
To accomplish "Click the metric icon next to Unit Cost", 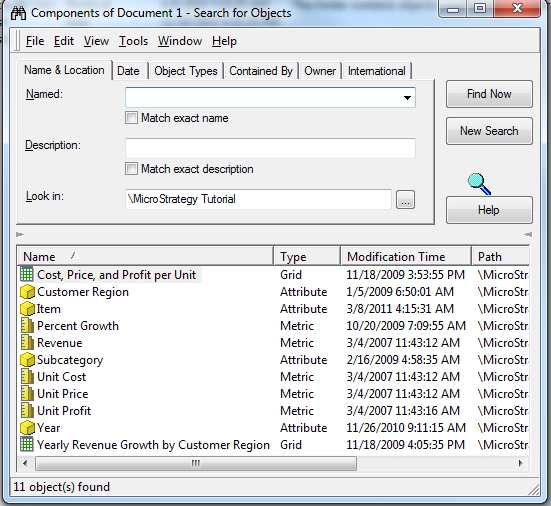I will pyautogui.click(x=27, y=376).
